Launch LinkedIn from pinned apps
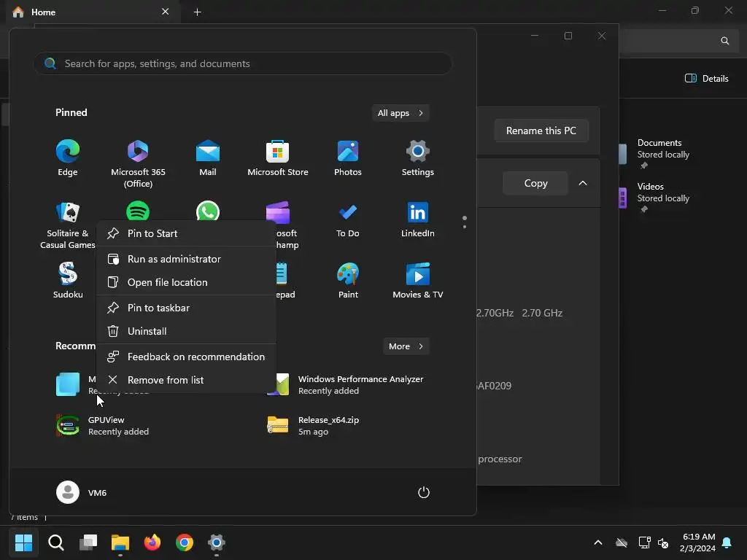 coord(418,220)
